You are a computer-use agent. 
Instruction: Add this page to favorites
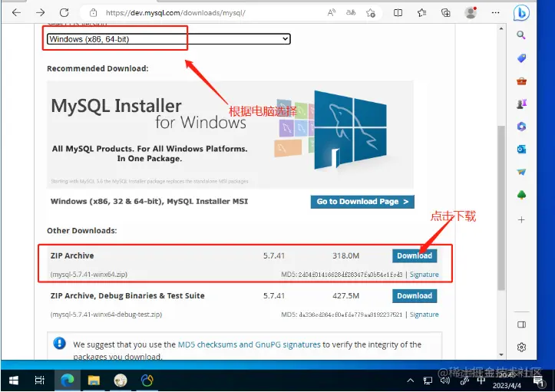pos(371,13)
